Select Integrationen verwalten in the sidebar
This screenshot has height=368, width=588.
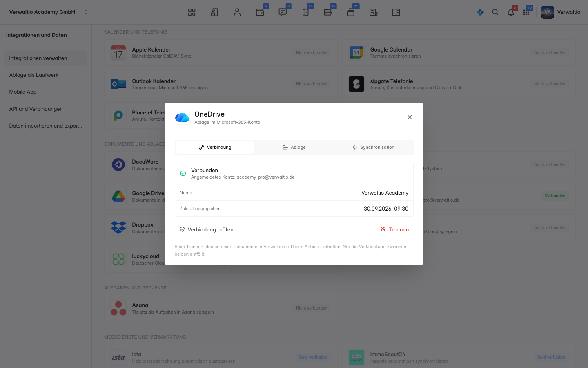click(x=46, y=58)
